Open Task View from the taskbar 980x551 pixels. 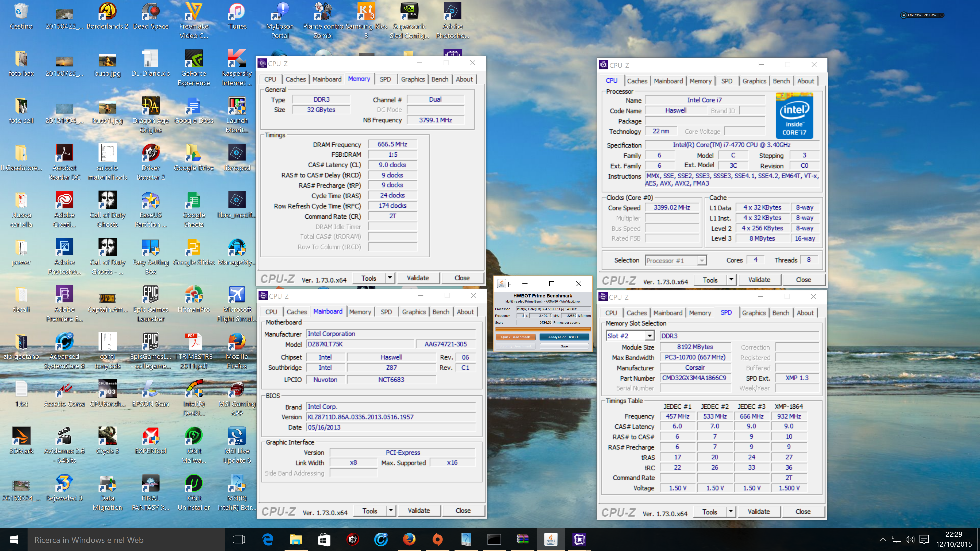(239, 539)
